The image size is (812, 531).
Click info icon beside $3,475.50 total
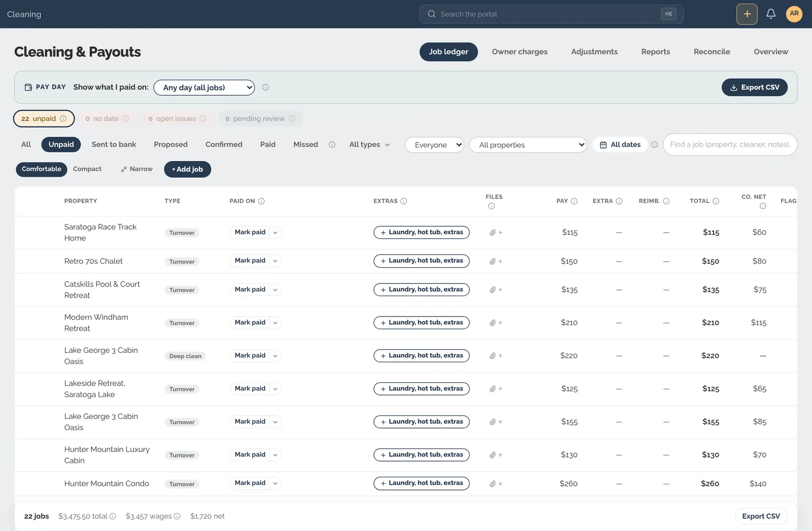[x=113, y=516]
